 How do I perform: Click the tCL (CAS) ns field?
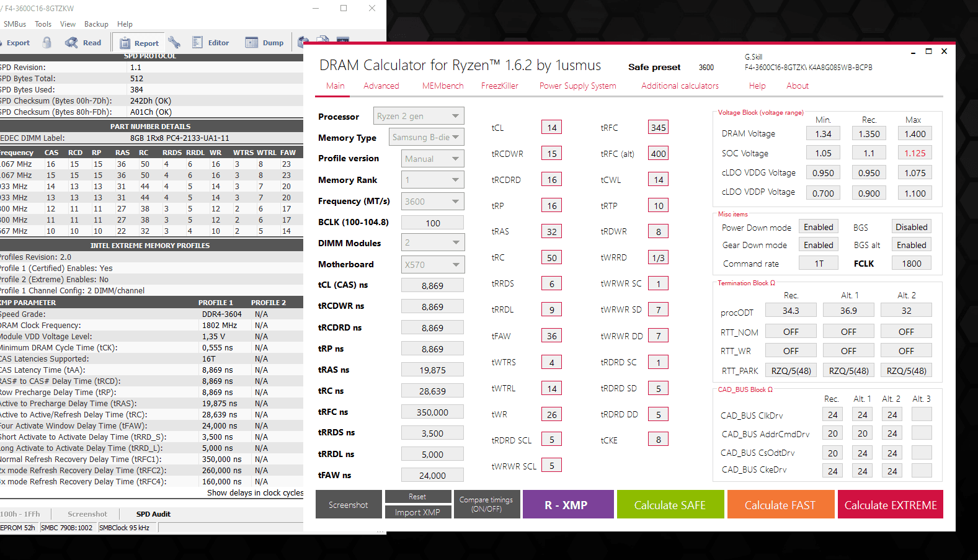[432, 285]
